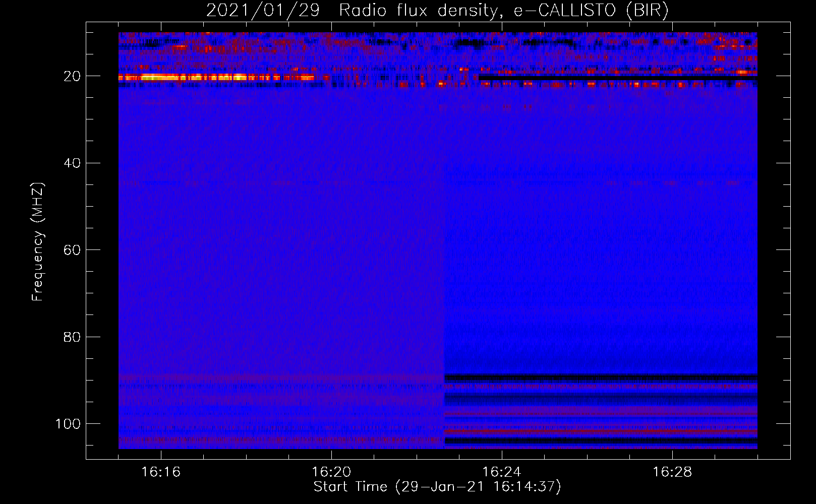Click the black horizontal band just below 20 MHz
This screenshot has width=816, height=504.
pos(618,78)
